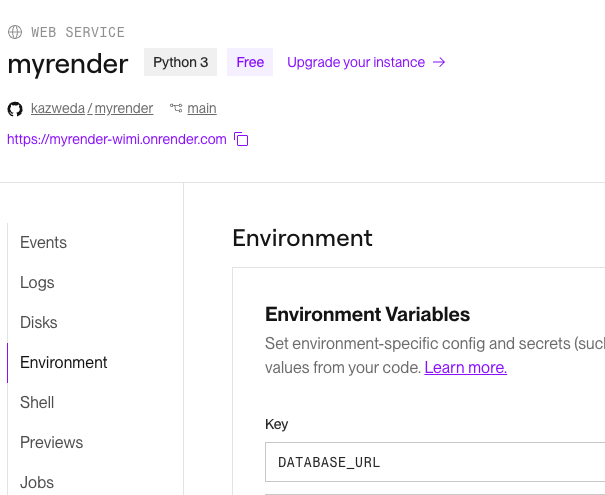Open the Logs sidebar item
Screen dimensions: 605x495
pos(37,283)
